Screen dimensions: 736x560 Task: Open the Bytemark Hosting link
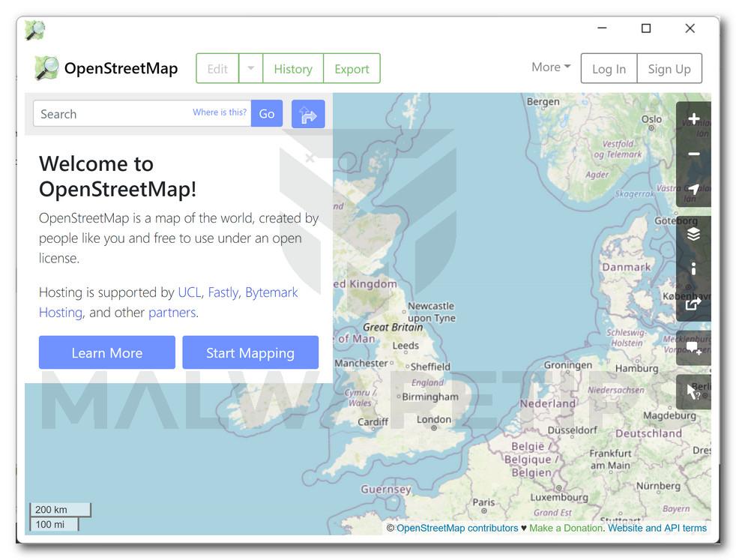click(x=271, y=292)
